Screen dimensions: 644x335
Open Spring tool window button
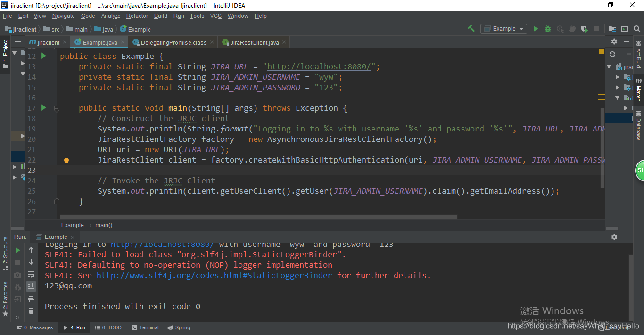click(179, 327)
